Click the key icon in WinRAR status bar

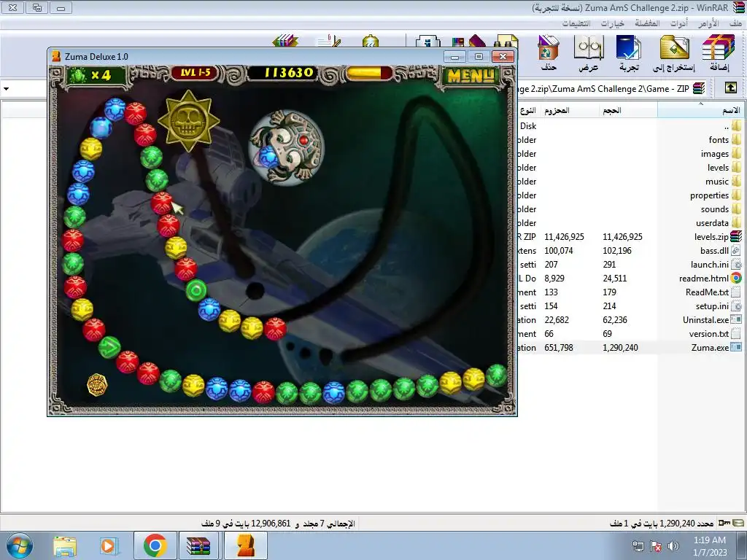click(x=724, y=523)
